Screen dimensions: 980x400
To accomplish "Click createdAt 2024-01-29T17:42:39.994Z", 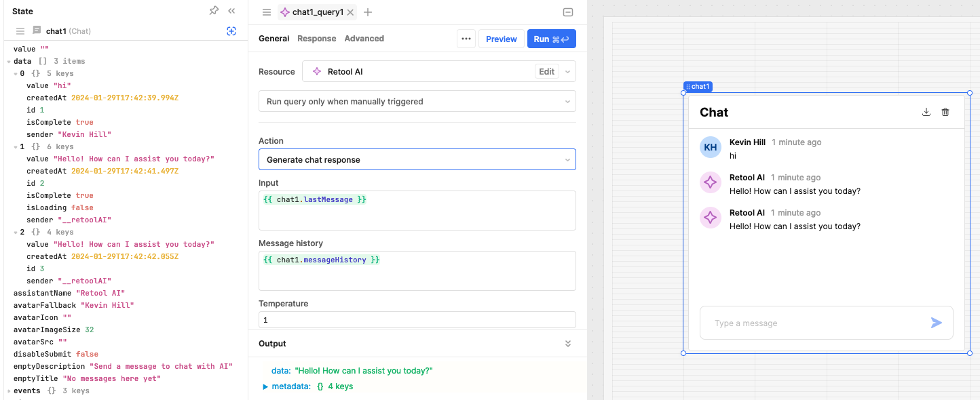I will tap(125, 98).
